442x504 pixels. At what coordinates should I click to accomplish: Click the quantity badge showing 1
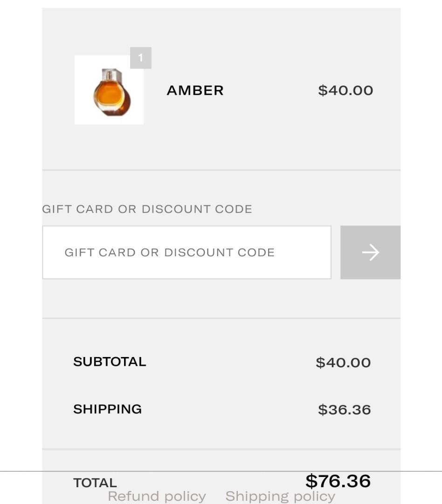141,58
